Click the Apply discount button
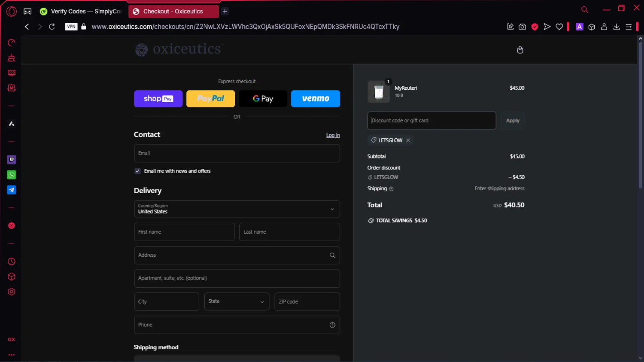644x362 pixels. click(513, 121)
